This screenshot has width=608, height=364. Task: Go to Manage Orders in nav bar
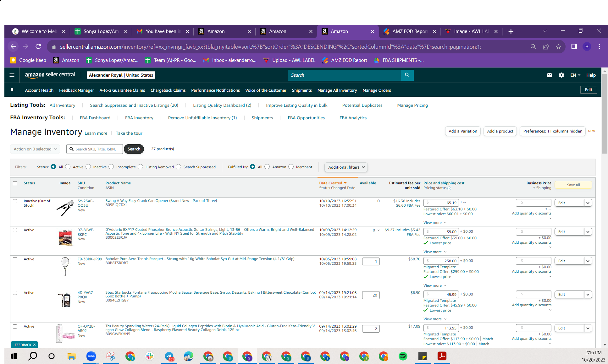point(377,90)
